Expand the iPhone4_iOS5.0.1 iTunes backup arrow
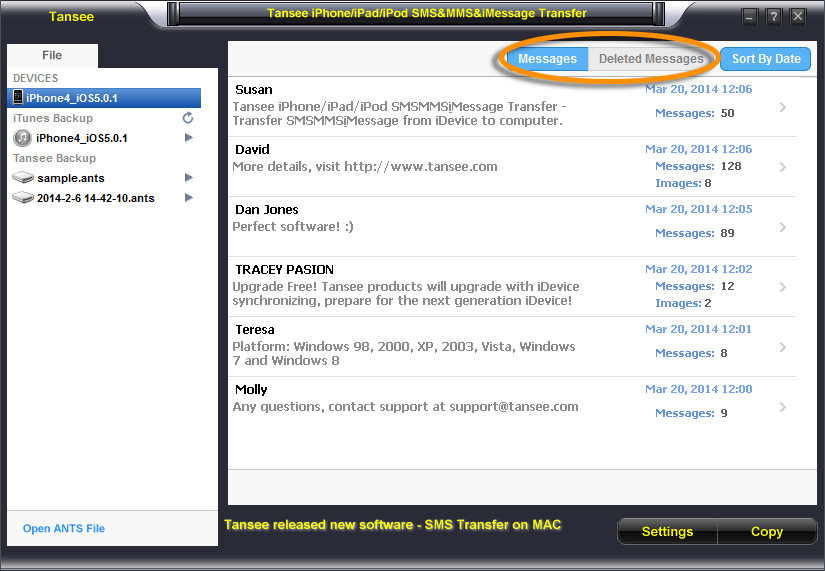The height and width of the screenshot is (571, 825). (x=188, y=138)
